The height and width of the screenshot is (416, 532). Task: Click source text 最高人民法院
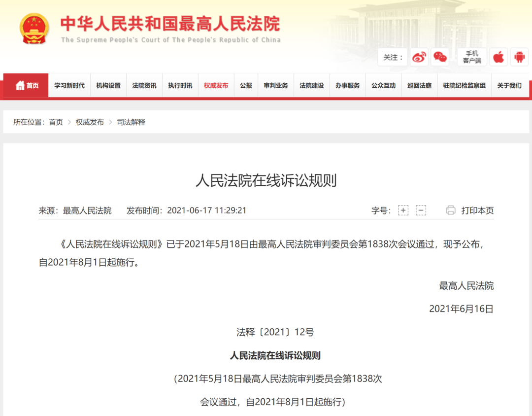(87, 210)
